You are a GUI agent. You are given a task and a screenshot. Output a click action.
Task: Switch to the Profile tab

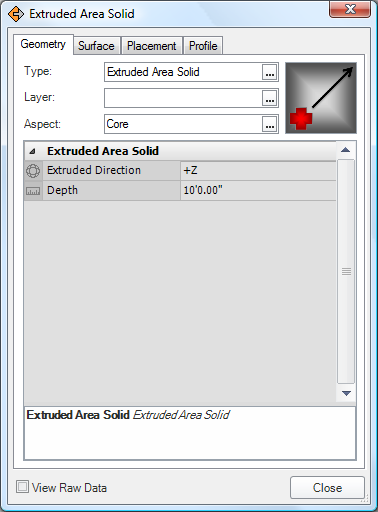click(x=203, y=46)
